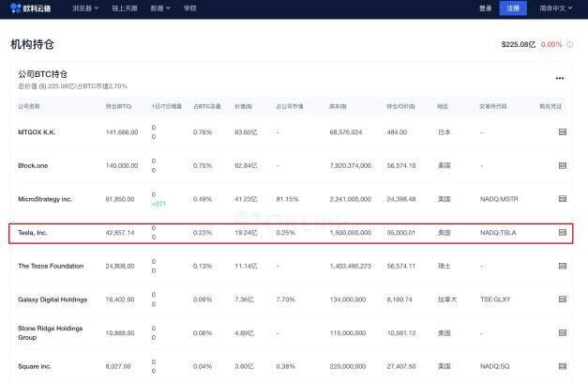Click the 141,686.00 BTC holding value
588x384 pixels.
click(122, 132)
